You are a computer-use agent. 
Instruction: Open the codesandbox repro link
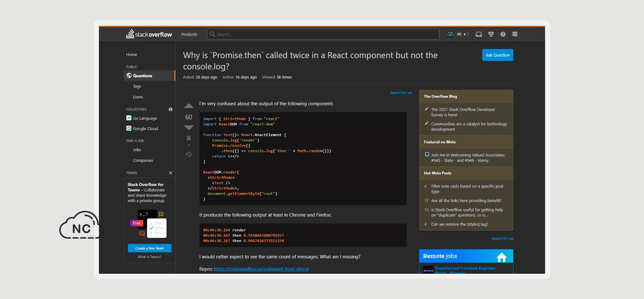point(261,269)
